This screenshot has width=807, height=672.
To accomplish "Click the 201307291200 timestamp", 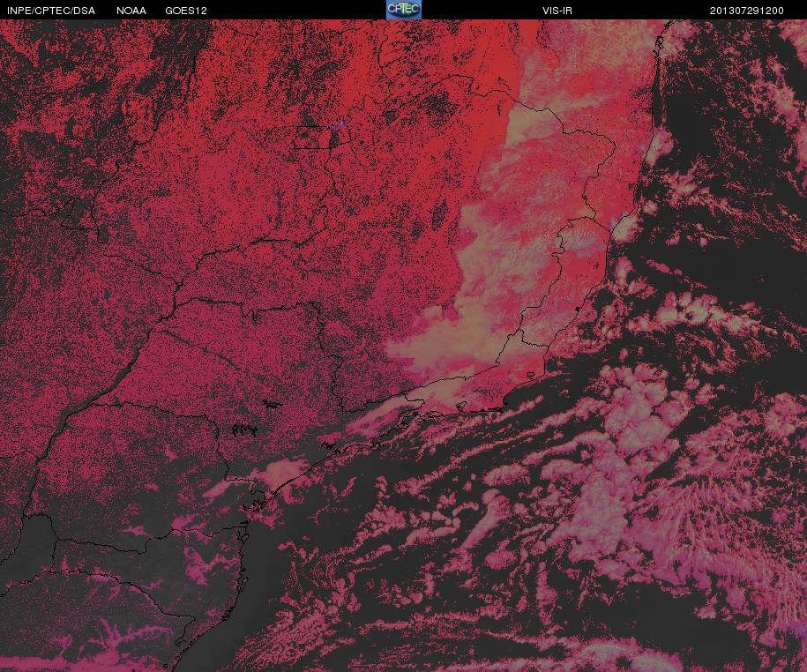I will [x=747, y=11].
